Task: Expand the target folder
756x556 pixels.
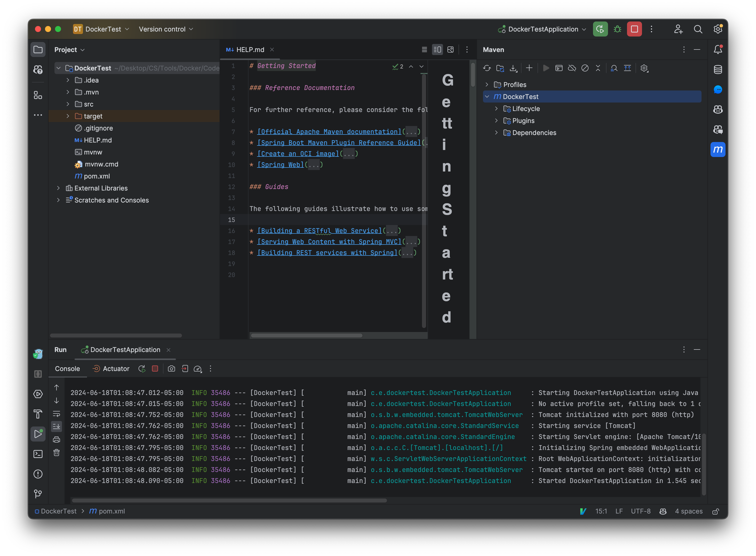Action: 68,116
